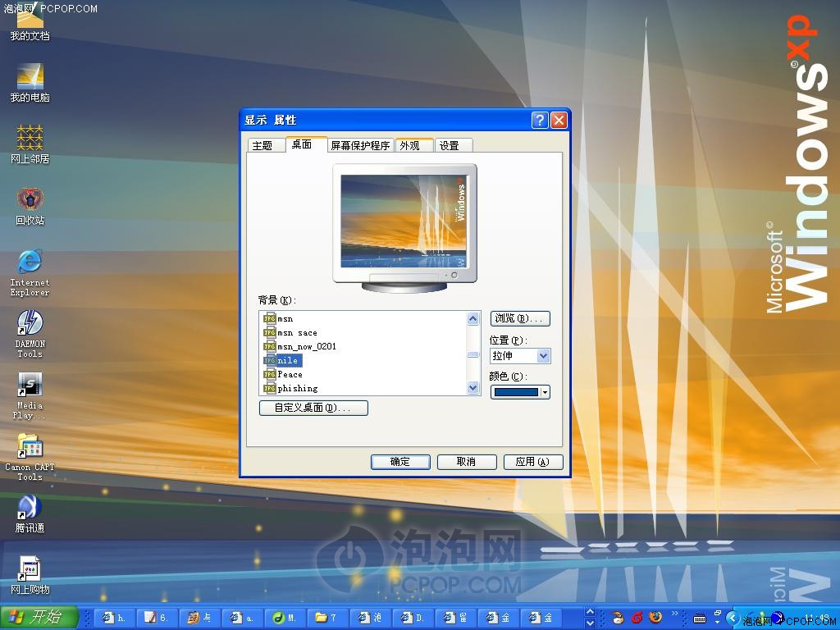The image size is (840, 630).
Task: Click the Media Player desktop shortcut
Action: pyautogui.click(x=30, y=396)
